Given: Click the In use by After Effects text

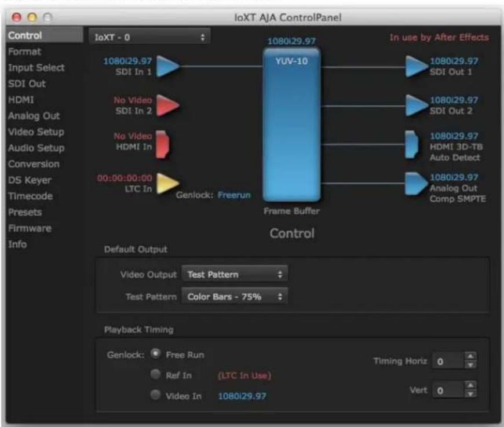Looking at the screenshot, I should 439,37.
